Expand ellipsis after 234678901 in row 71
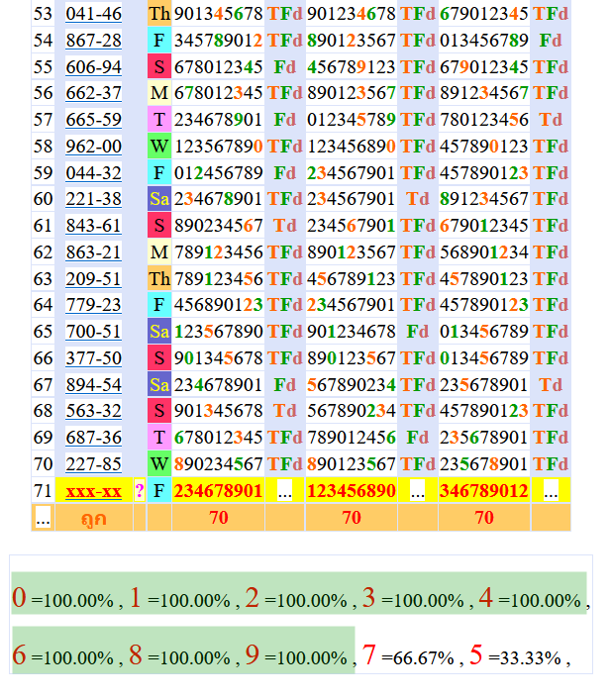Viewport: 612px width, 700px height. coord(284,491)
